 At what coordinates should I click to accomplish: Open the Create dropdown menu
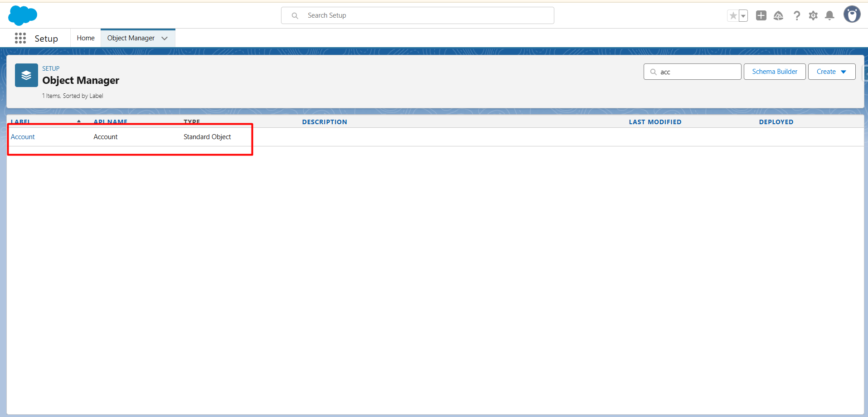pyautogui.click(x=832, y=72)
